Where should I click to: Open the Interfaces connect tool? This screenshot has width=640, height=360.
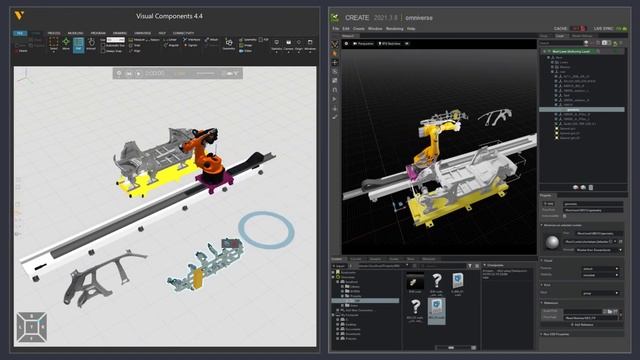(x=191, y=40)
